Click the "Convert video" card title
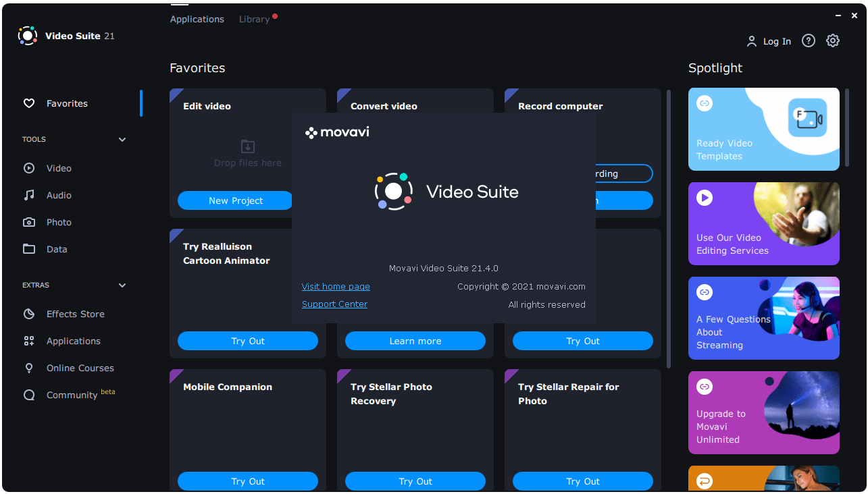 click(x=384, y=106)
